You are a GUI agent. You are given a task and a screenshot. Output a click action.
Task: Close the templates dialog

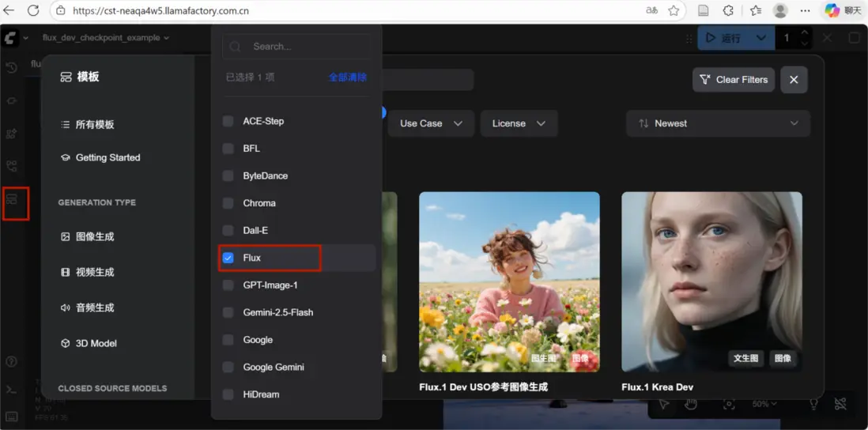click(x=794, y=80)
